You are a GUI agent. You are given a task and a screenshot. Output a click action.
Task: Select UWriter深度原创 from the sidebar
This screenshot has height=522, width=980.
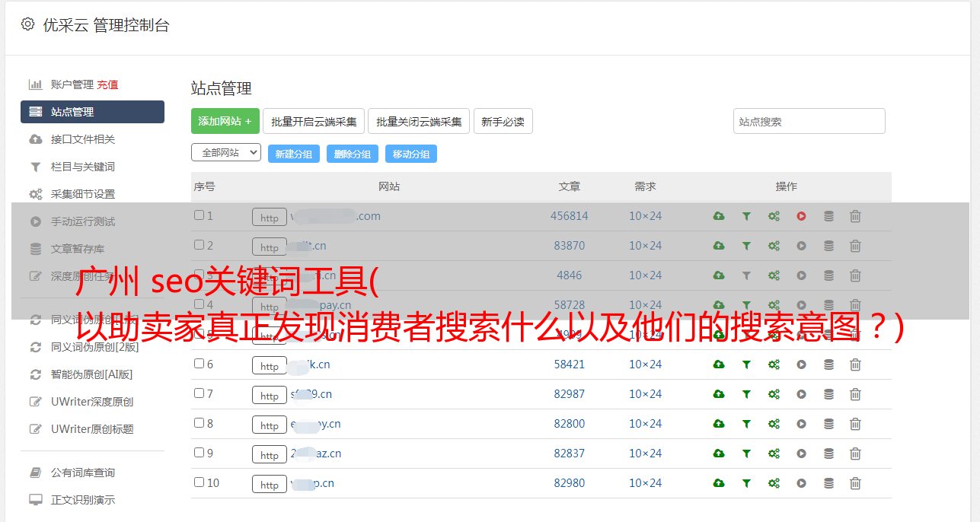[x=91, y=402]
